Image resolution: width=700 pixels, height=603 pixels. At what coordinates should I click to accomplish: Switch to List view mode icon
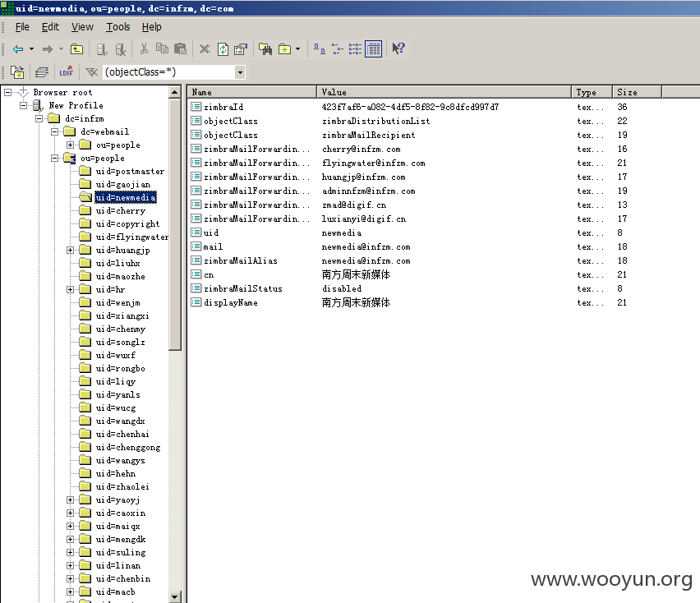pos(355,49)
